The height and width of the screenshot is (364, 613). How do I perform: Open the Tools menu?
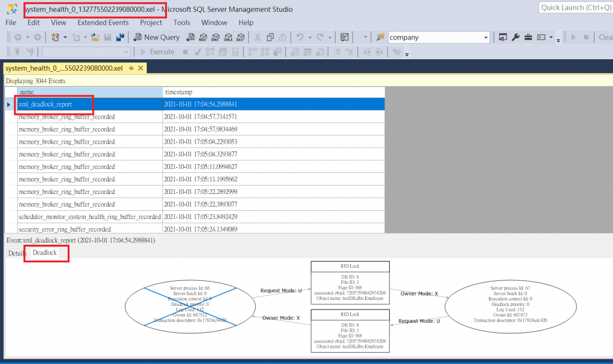click(182, 23)
